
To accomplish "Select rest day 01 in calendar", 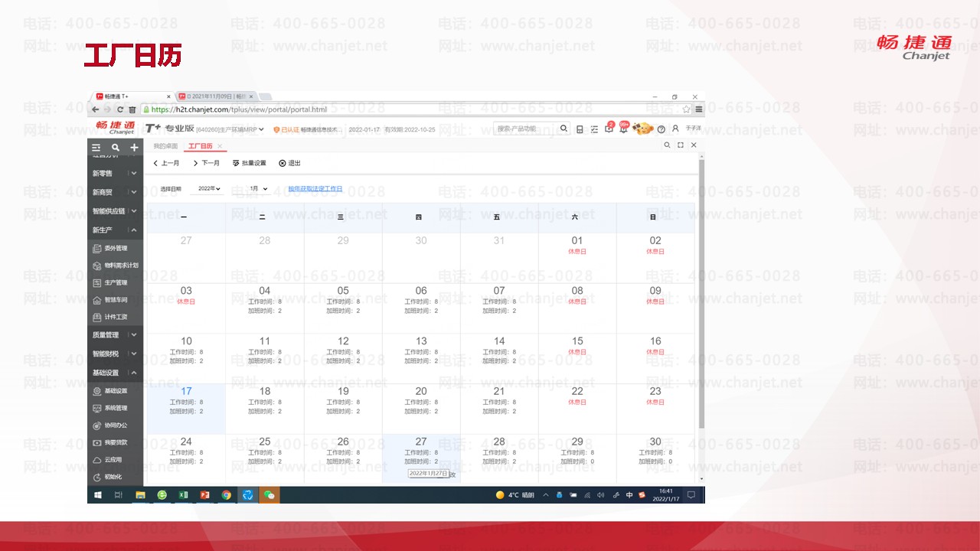I will 577,258.
